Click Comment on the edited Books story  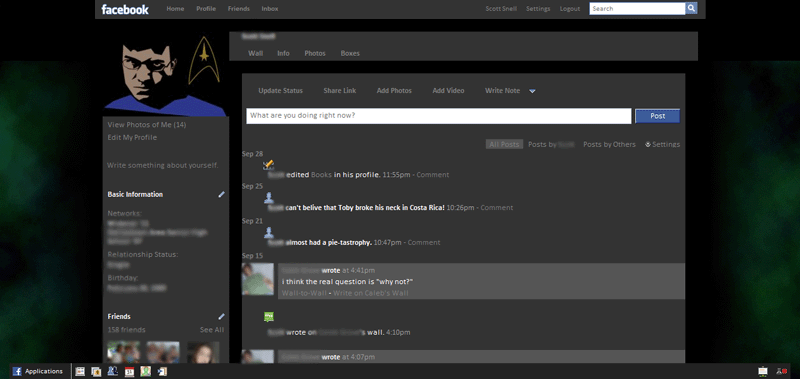[x=433, y=174]
